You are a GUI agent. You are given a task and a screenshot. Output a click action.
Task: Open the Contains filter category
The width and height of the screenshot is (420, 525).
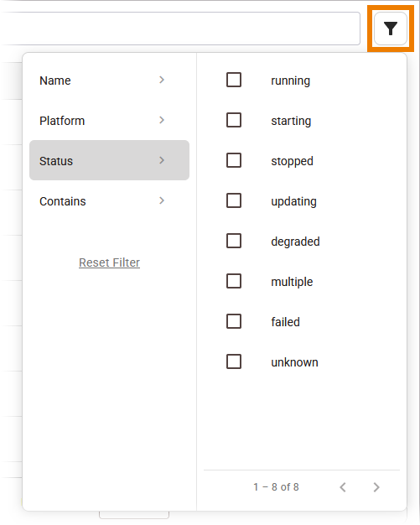point(110,201)
